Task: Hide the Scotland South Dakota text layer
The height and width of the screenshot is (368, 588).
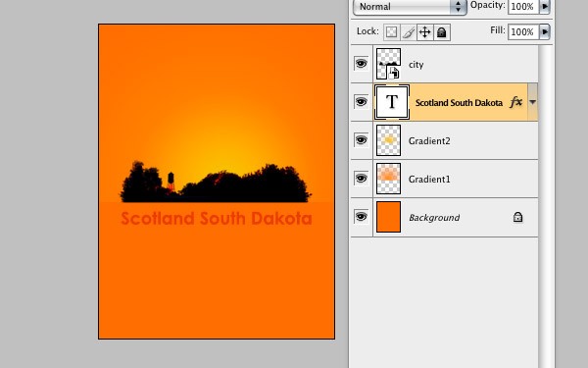Action: [x=361, y=102]
